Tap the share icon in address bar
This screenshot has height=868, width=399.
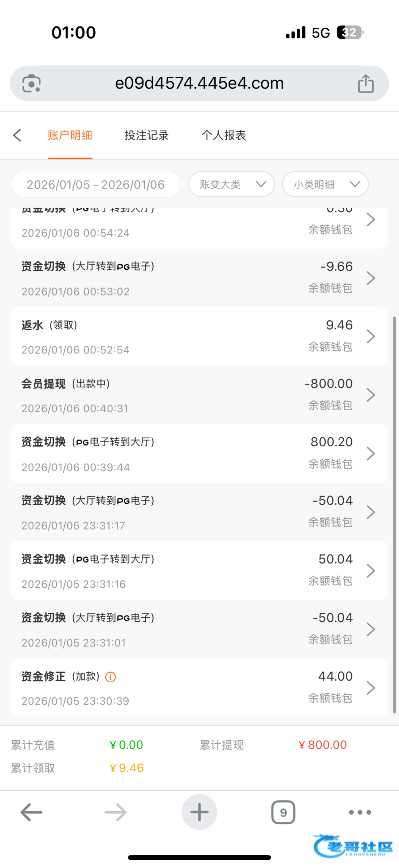tap(365, 84)
